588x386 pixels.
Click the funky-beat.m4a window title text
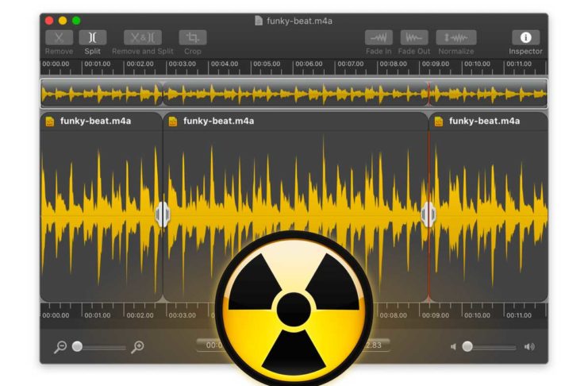300,21
